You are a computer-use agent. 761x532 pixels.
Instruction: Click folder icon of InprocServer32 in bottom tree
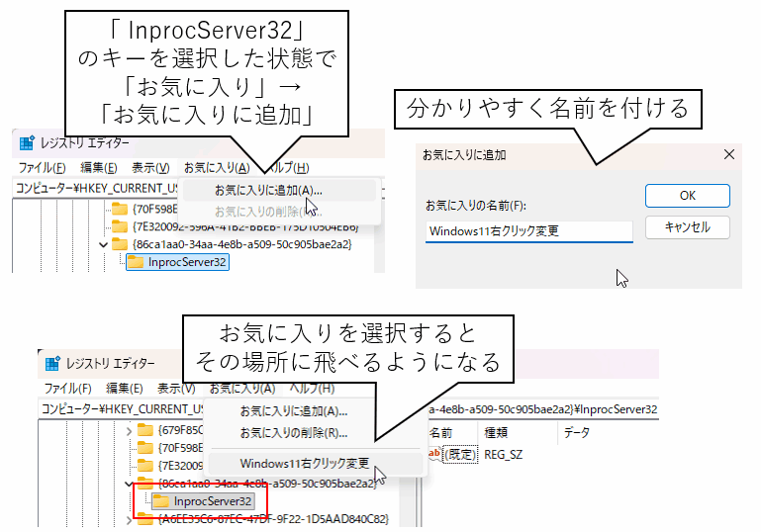pos(161,501)
